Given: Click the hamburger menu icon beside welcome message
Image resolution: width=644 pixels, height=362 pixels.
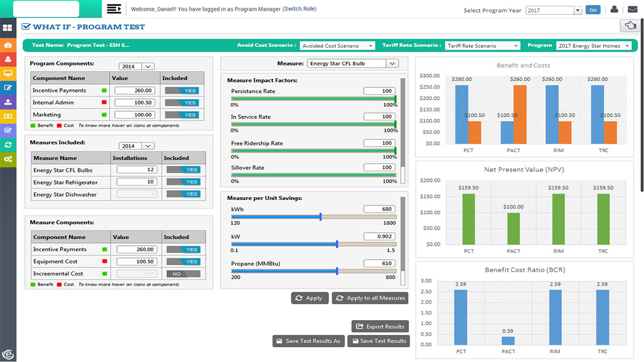Looking at the screenshot, I should click(115, 9).
